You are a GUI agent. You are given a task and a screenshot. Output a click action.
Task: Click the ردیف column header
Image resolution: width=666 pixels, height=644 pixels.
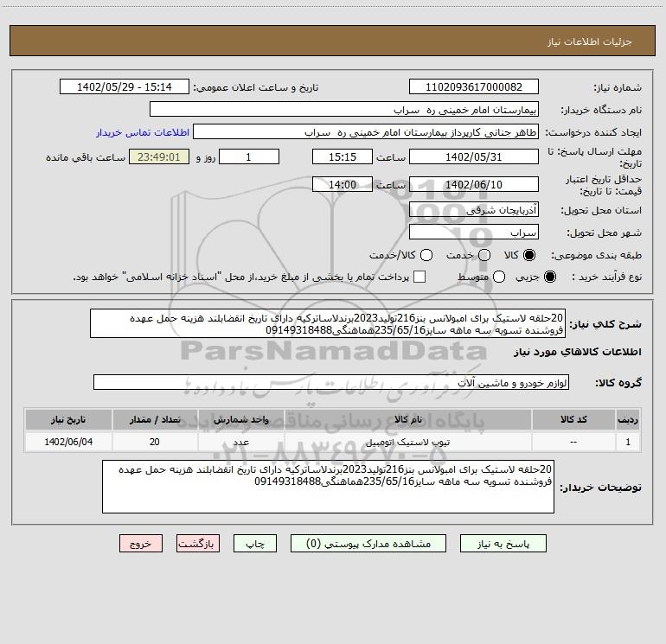tap(628, 419)
